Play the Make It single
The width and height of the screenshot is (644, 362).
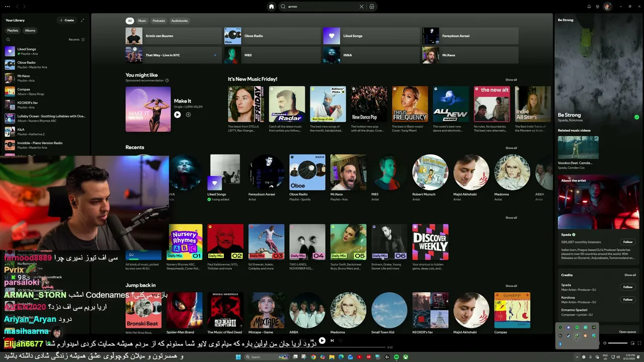(x=177, y=115)
